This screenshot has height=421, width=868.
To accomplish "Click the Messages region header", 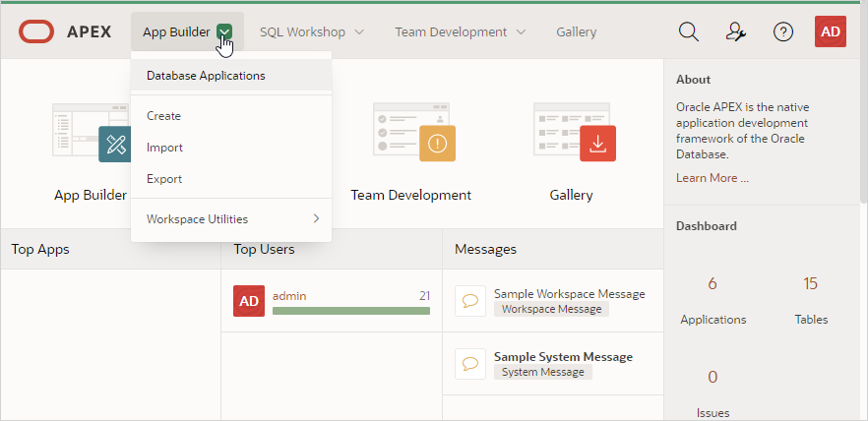I will [x=485, y=249].
